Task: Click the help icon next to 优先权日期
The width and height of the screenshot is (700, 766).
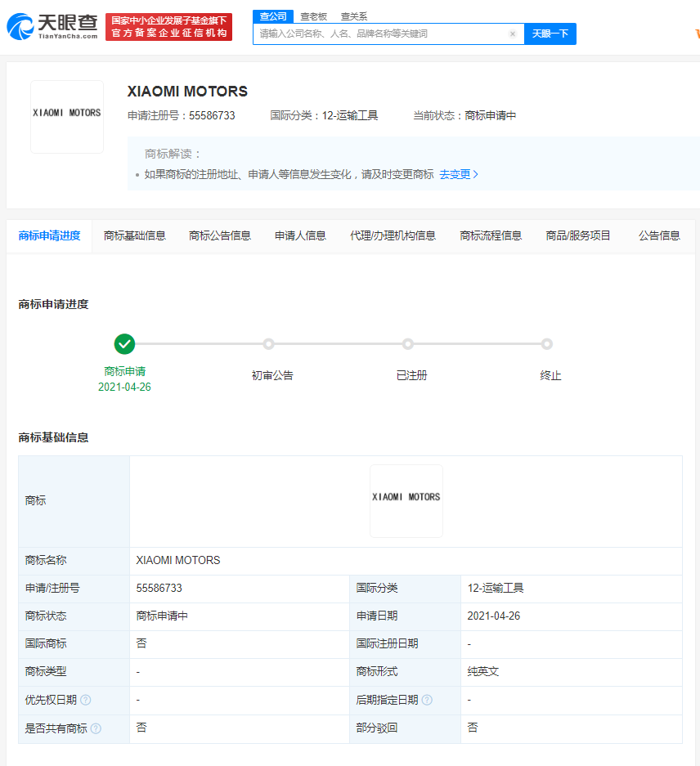Action: (86, 700)
